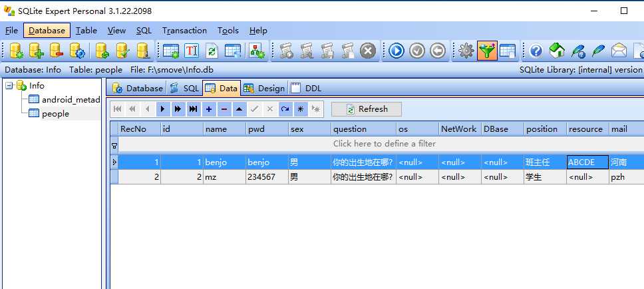Click the database icon with green plus

(36, 51)
